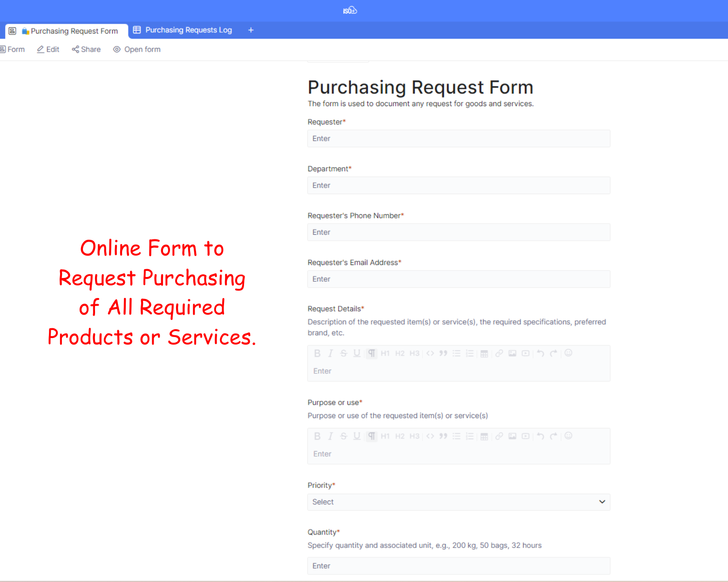Insert link in Request Details editor
Screen dimensions: 728x582
(499, 353)
